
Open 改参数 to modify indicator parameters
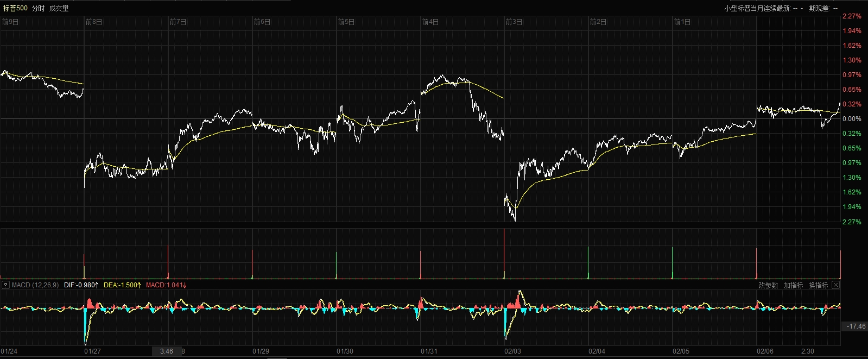(x=768, y=285)
